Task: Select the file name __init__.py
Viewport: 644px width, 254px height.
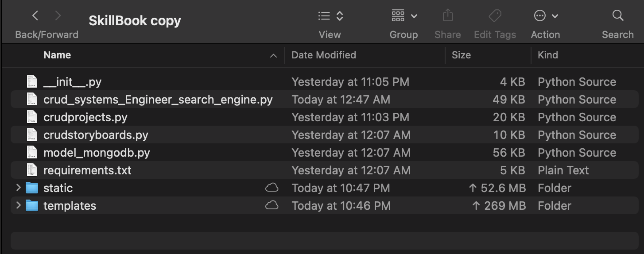Action: click(x=73, y=82)
